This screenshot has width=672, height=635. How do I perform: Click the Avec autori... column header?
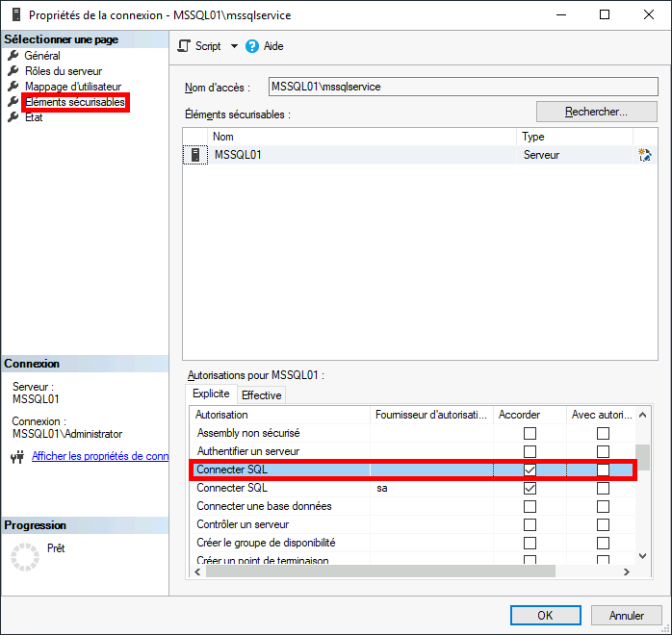(601, 415)
